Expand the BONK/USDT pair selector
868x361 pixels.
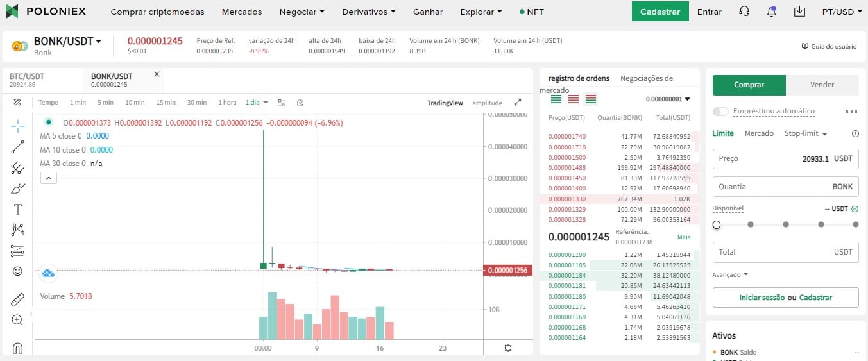pos(67,42)
